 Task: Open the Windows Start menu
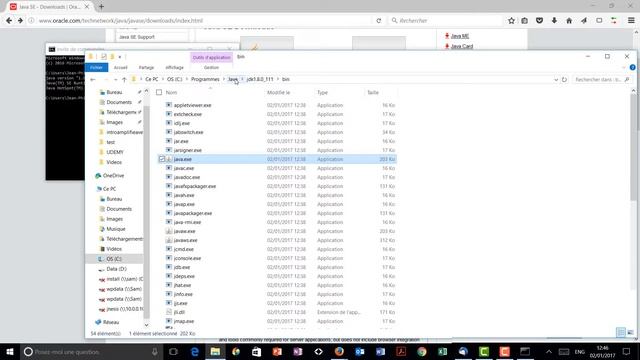tap(9, 351)
